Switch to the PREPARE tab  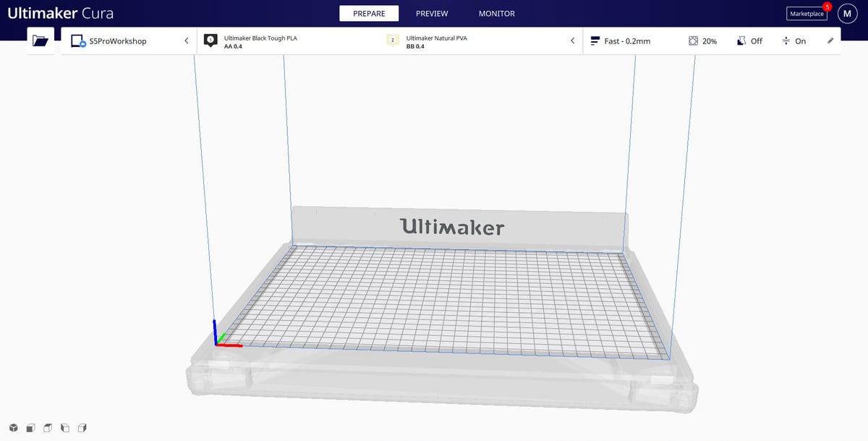click(x=369, y=14)
